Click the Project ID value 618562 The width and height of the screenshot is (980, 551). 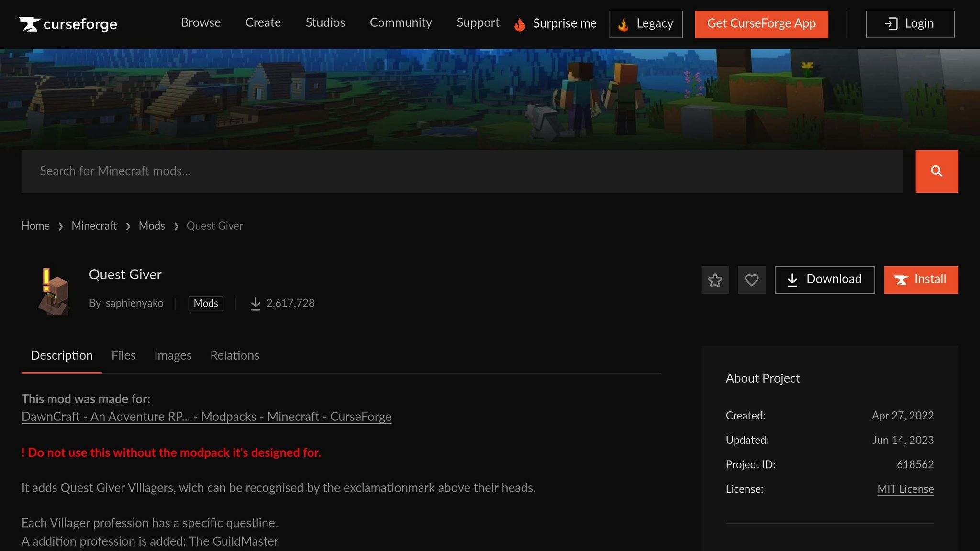tap(915, 465)
